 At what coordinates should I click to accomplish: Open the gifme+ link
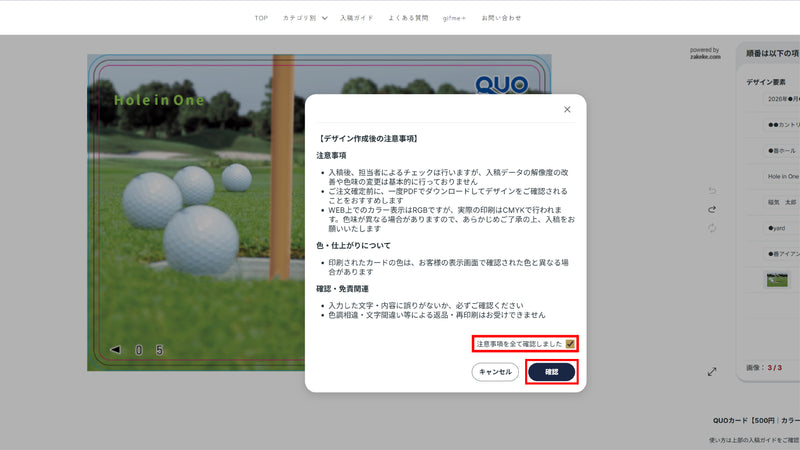pos(454,18)
